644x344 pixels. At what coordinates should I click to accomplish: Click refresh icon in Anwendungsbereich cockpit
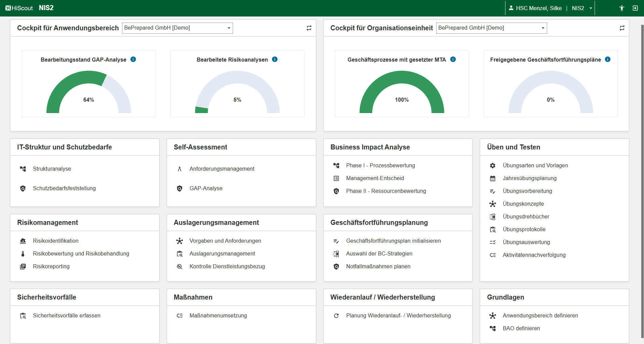pos(309,28)
